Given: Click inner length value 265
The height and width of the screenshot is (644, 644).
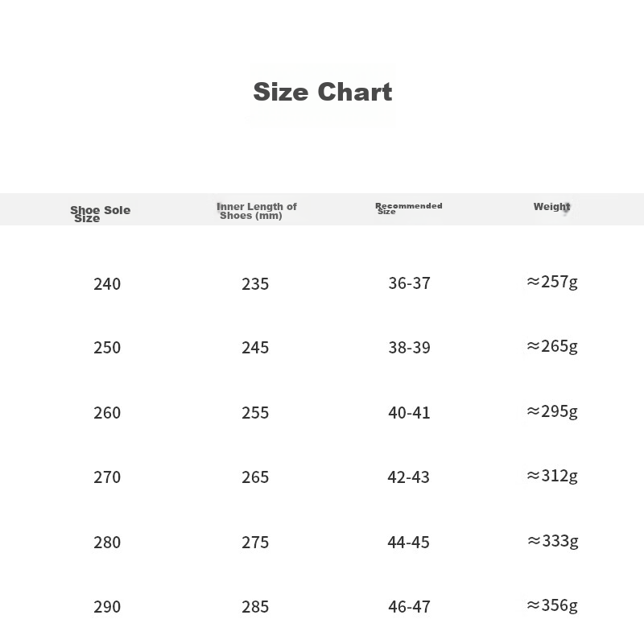Looking at the screenshot, I should click(255, 477).
